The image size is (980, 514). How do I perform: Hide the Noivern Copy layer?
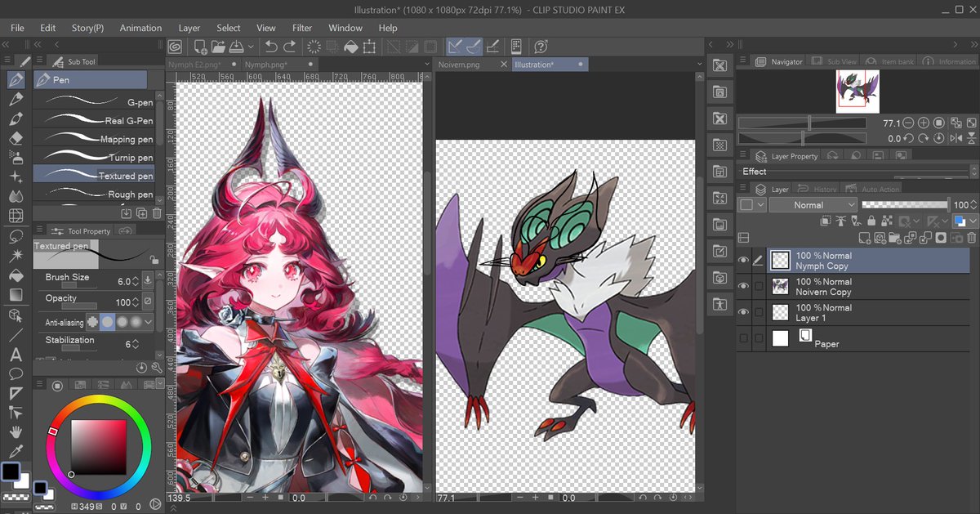(743, 287)
